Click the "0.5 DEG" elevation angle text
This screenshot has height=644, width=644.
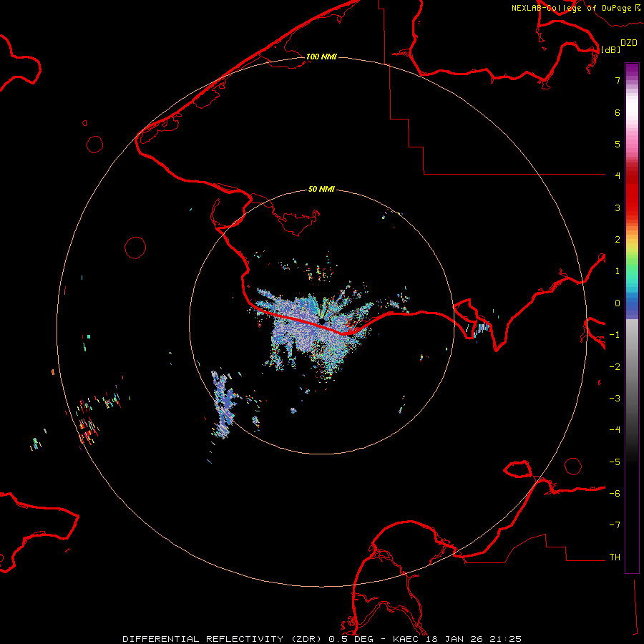(351, 639)
